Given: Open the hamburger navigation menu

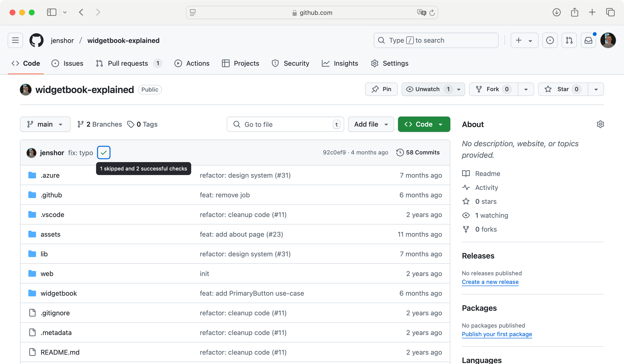Looking at the screenshot, I should coord(15,40).
